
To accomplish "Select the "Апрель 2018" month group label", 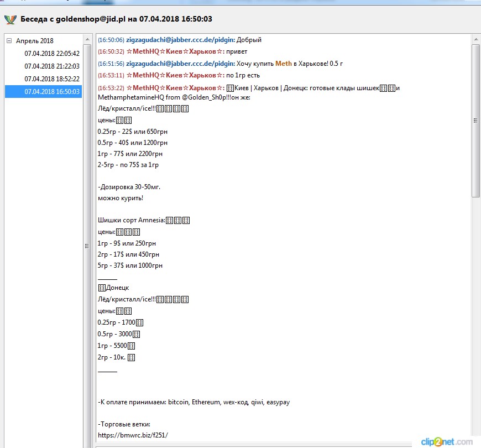I will (x=34, y=41).
